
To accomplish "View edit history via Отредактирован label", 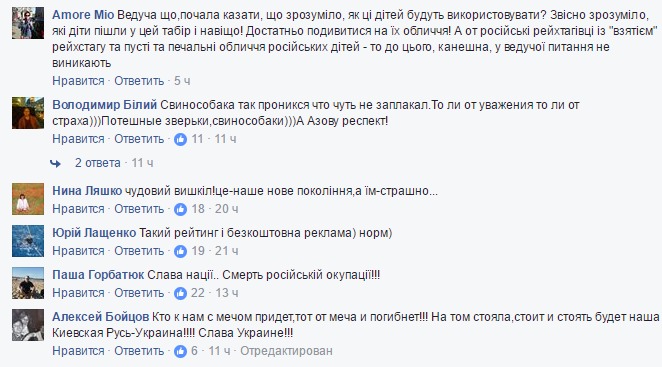I will click(286, 351).
